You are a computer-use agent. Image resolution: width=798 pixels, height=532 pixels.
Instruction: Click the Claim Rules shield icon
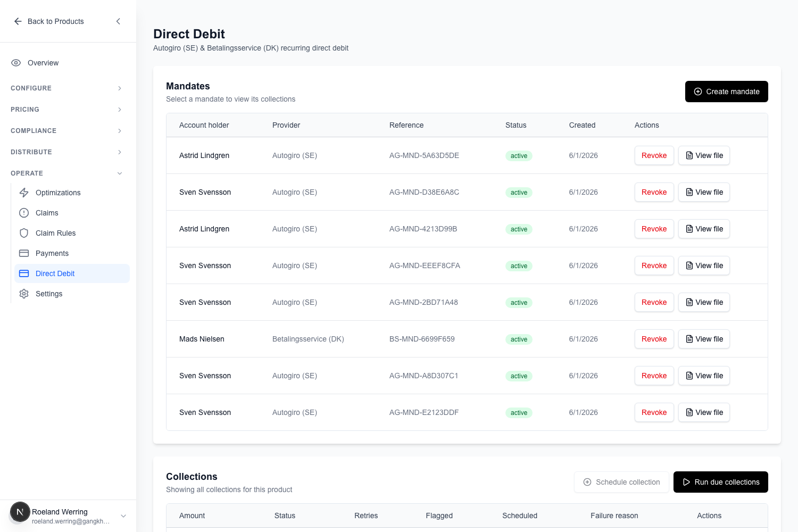[x=24, y=233]
